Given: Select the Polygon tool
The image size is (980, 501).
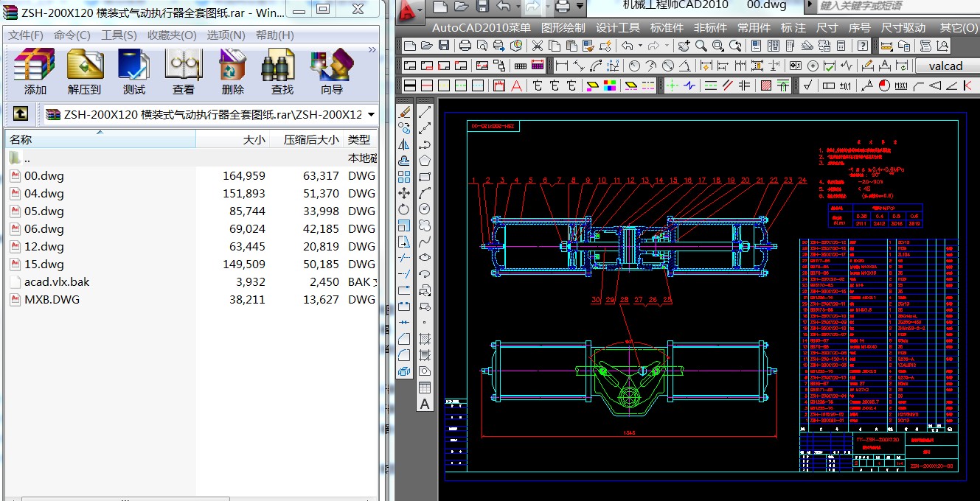Looking at the screenshot, I should pos(425,161).
